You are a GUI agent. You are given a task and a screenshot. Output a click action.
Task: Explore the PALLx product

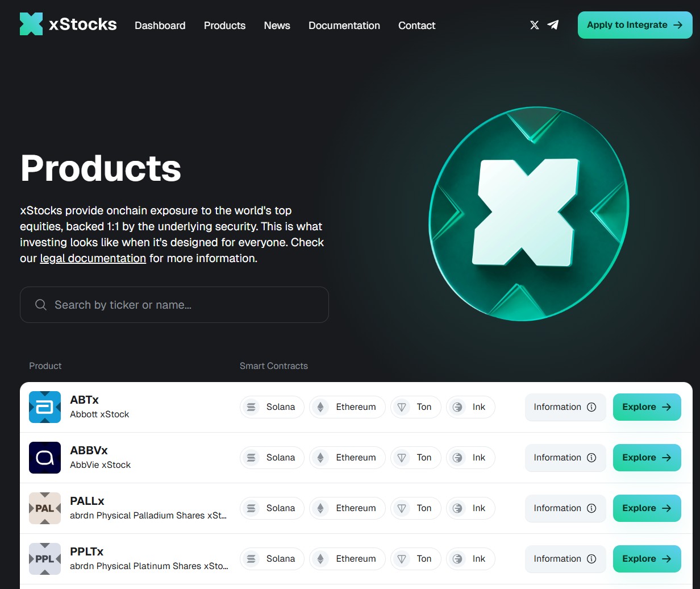pyautogui.click(x=647, y=508)
